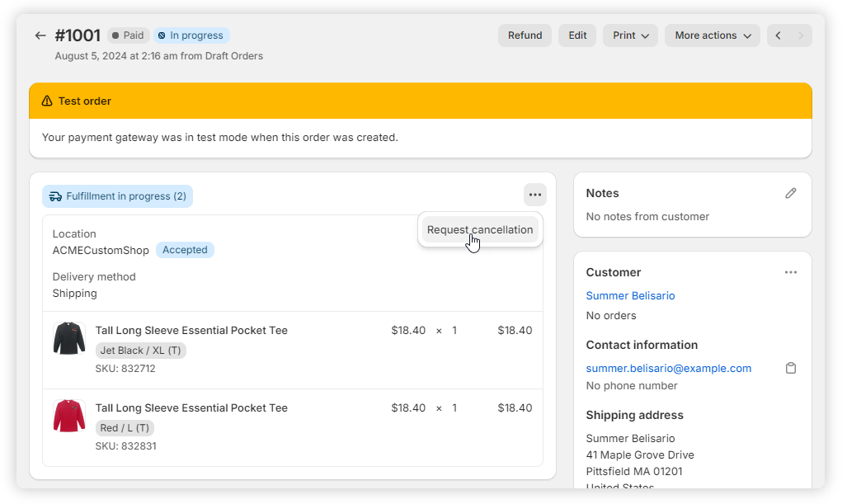Screen dimensions: 847x504
Task: Go to next order with right chevron
Action: pos(801,35)
